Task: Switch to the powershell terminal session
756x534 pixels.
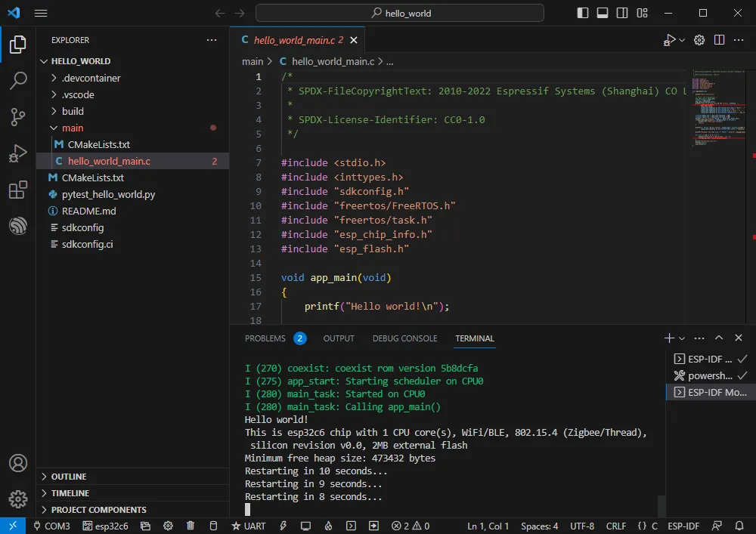Action: point(708,375)
